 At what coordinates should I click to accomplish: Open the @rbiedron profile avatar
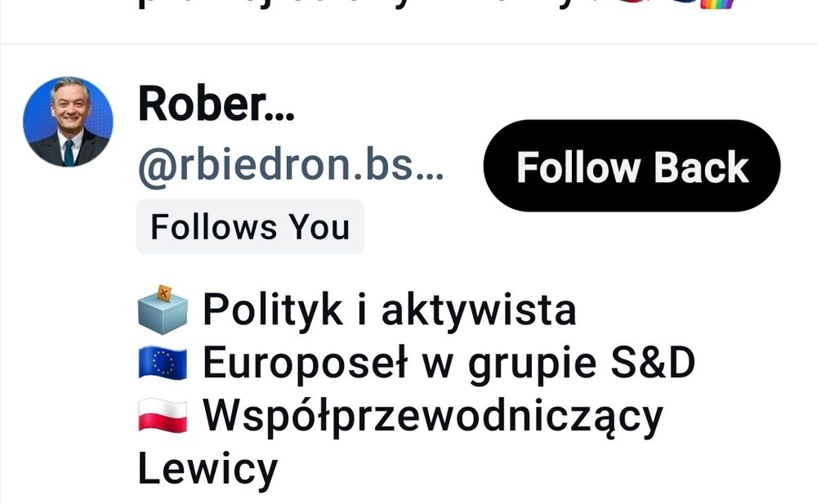(x=69, y=122)
